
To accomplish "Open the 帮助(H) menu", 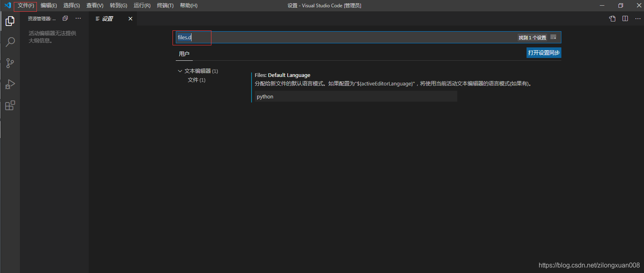I will tap(189, 6).
